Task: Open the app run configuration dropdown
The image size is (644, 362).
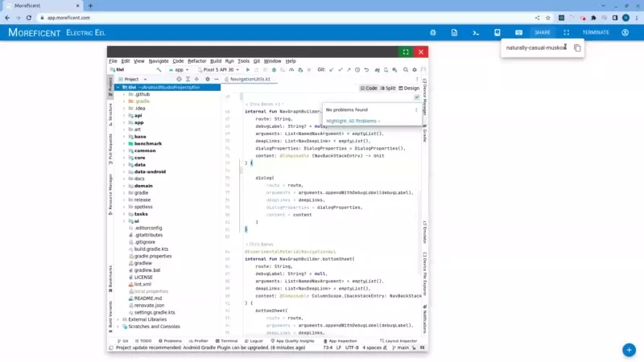Action: point(179,70)
